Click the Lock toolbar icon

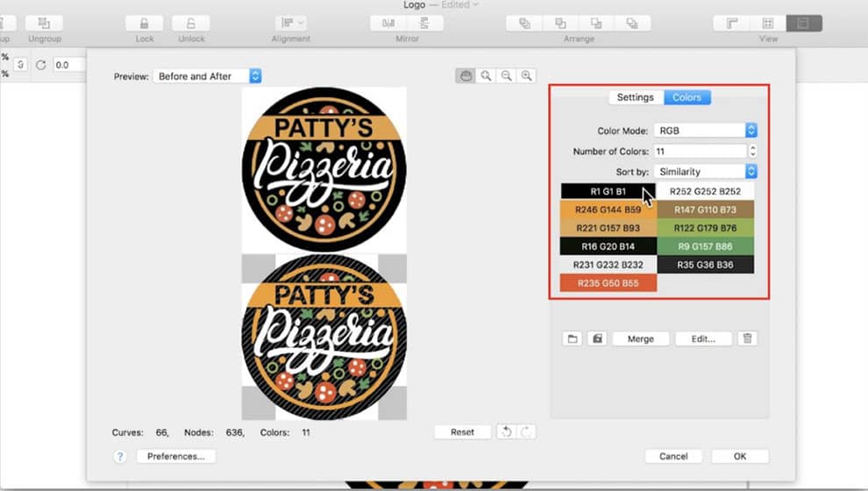(145, 24)
